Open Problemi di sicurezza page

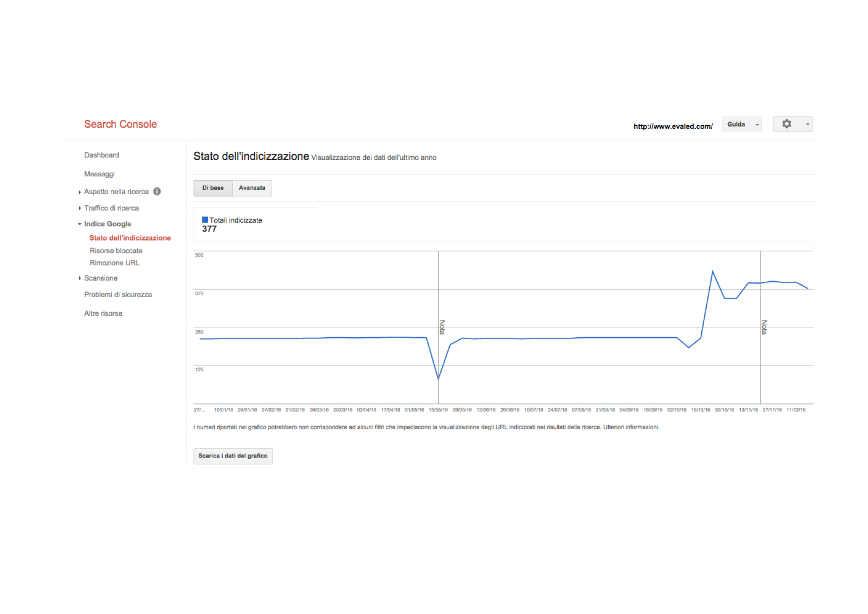(x=118, y=295)
